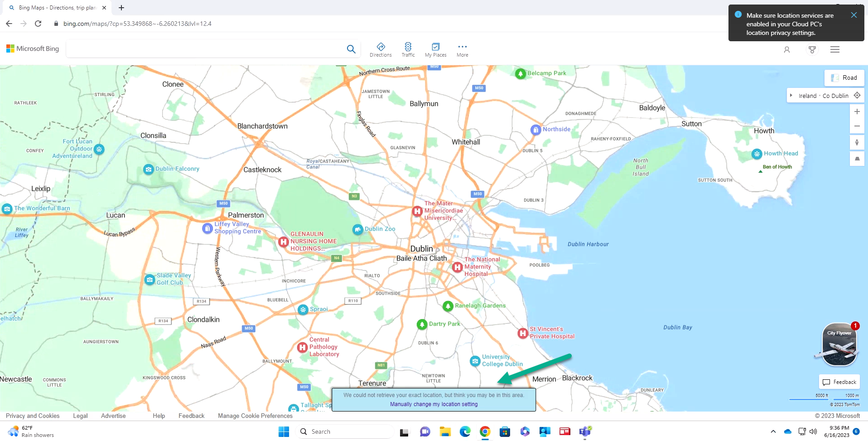Open Manage Cookie Preferences
Image resolution: width=868 pixels, height=441 pixels.
pyautogui.click(x=255, y=416)
